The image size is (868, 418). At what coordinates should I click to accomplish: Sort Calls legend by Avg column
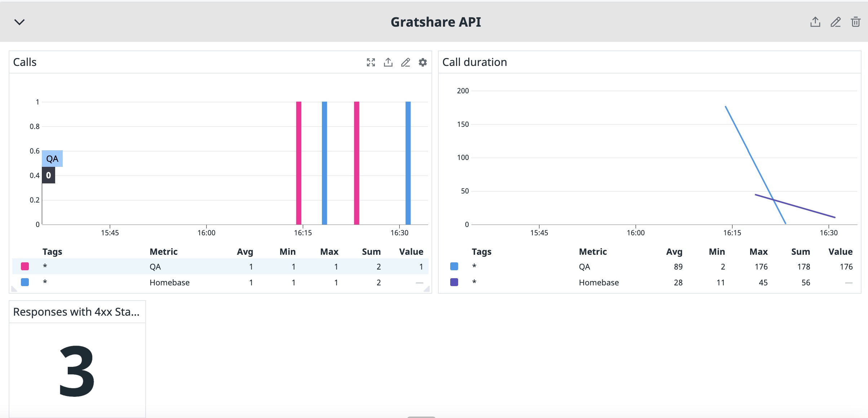[x=245, y=252]
